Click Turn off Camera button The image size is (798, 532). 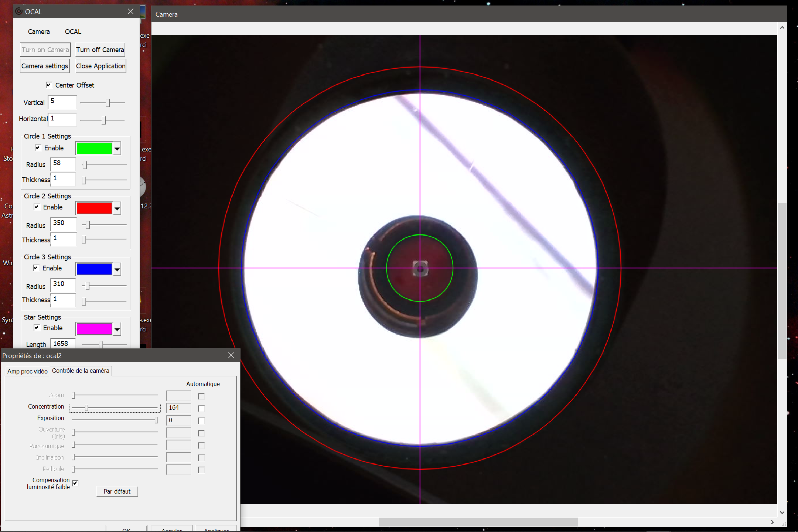(x=100, y=50)
